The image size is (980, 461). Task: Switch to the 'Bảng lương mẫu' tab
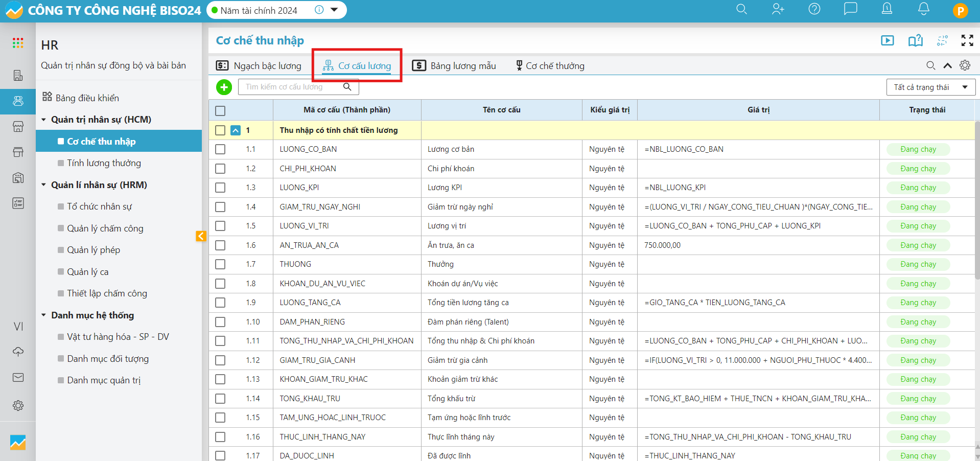pos(454,66)
